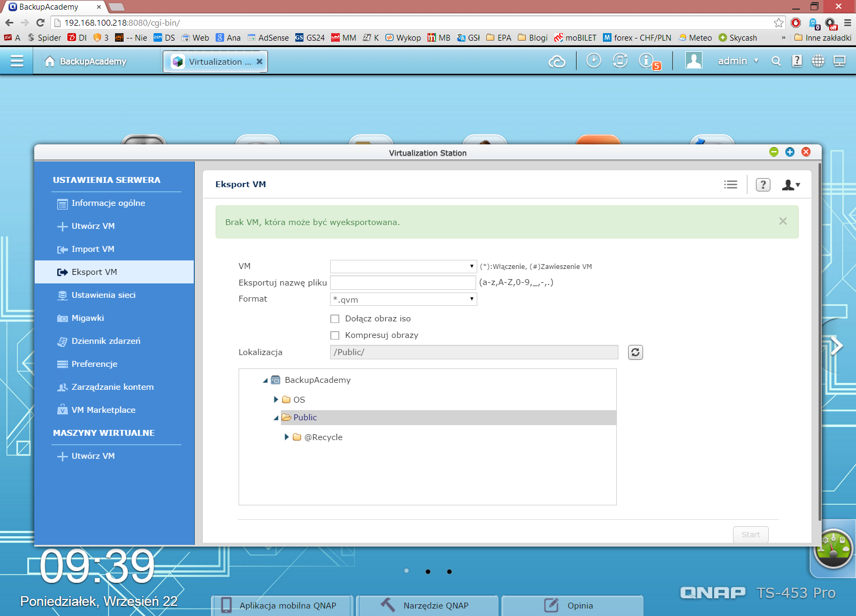Open Virtualization Station help icon
The image size is (856, 616).
[x=763, y=184]
